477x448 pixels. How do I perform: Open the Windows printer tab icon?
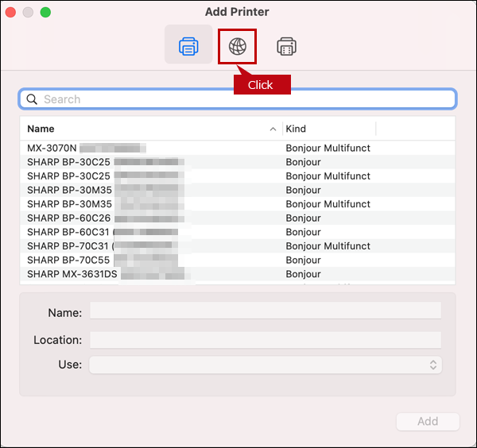286,46
